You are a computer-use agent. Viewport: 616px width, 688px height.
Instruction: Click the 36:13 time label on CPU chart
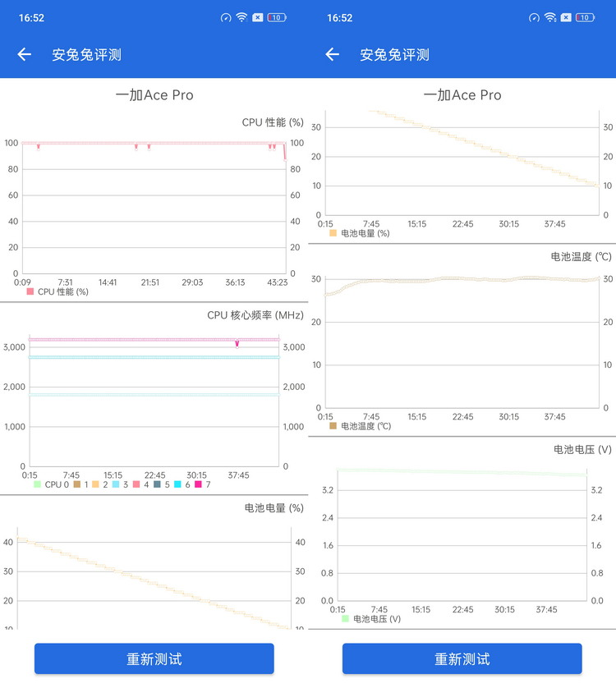pos(235,282)
